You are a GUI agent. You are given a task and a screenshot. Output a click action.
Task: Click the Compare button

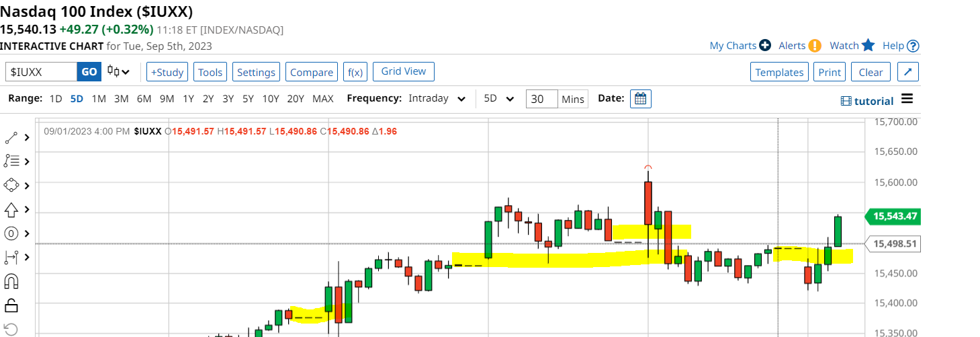pos(312,72)
